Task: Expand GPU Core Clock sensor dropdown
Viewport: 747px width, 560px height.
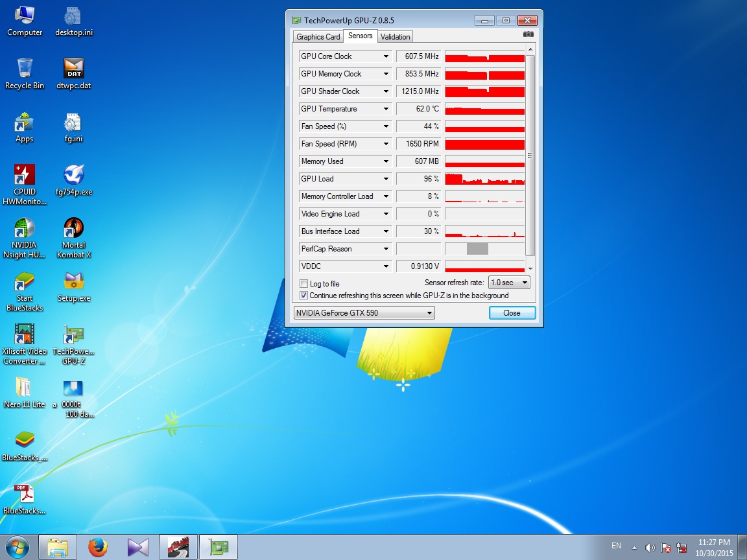Action: pyautogui.click(x=386, y=56)
